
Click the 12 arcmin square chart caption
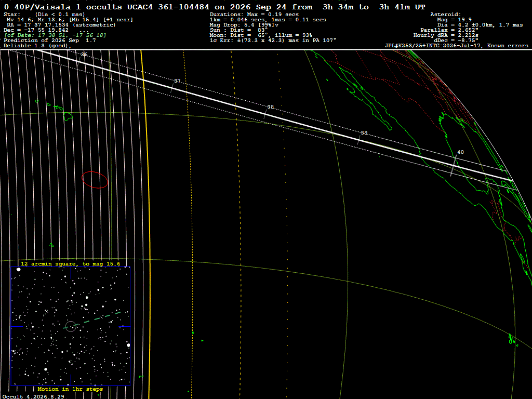point(71,263)
